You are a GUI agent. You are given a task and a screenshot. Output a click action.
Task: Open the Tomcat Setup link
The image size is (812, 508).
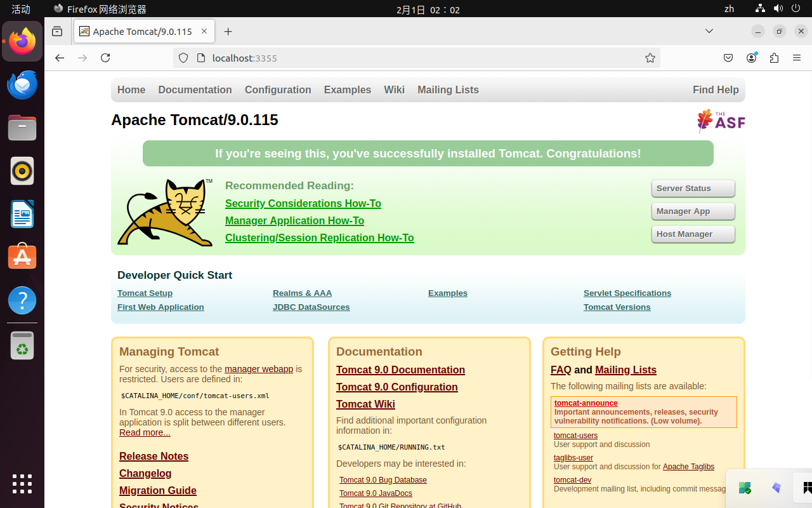[x=145, y=293]
